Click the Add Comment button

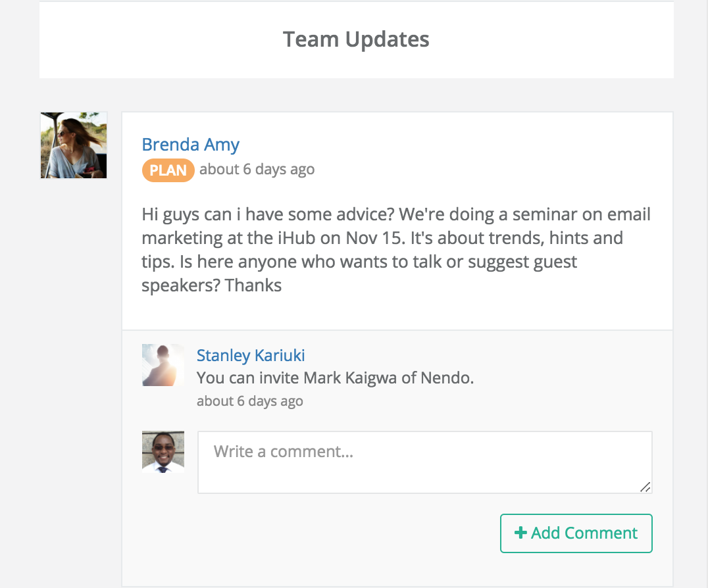click(x=576, y=533)
